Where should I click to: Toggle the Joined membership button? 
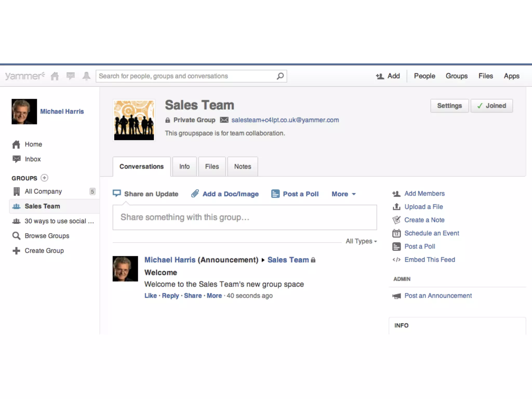(491, 106)
